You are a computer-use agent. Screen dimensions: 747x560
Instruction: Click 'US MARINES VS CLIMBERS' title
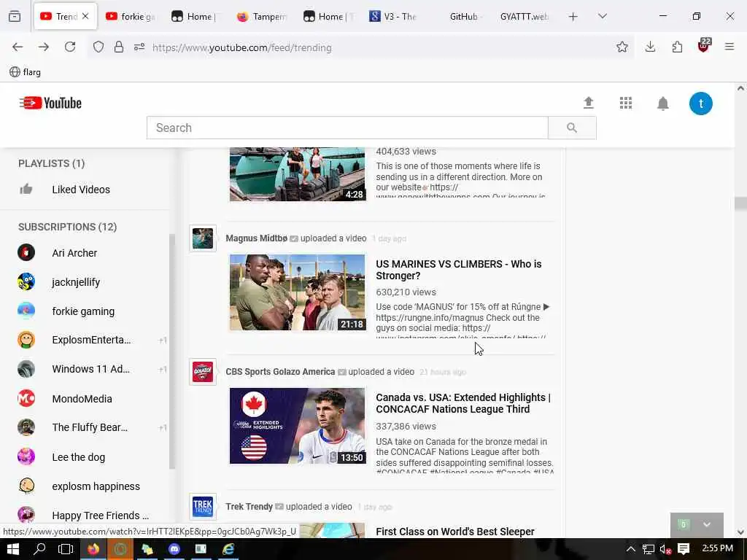coord(458,270)
